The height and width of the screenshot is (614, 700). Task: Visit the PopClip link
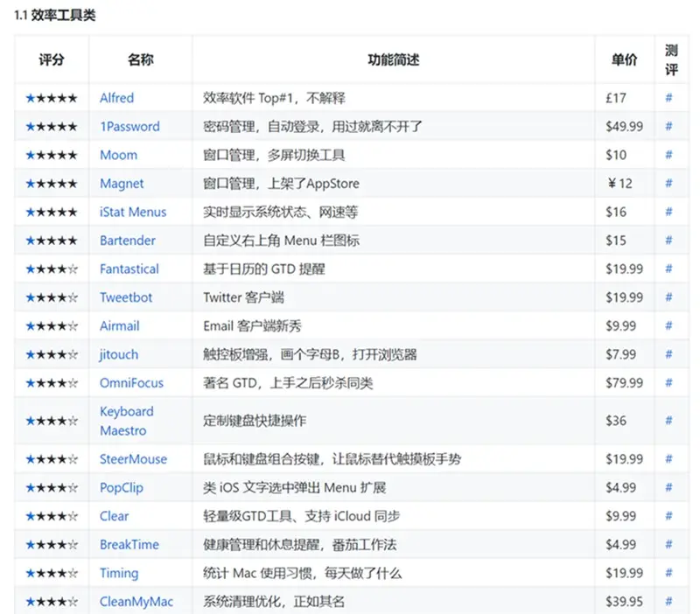point(121,488)
